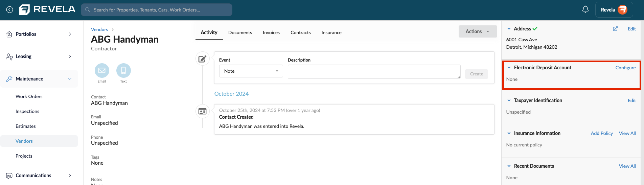The image size is (644, 185).
Task: Click the search properties input field
Action: pyautogui.click(x=157, y=10)
